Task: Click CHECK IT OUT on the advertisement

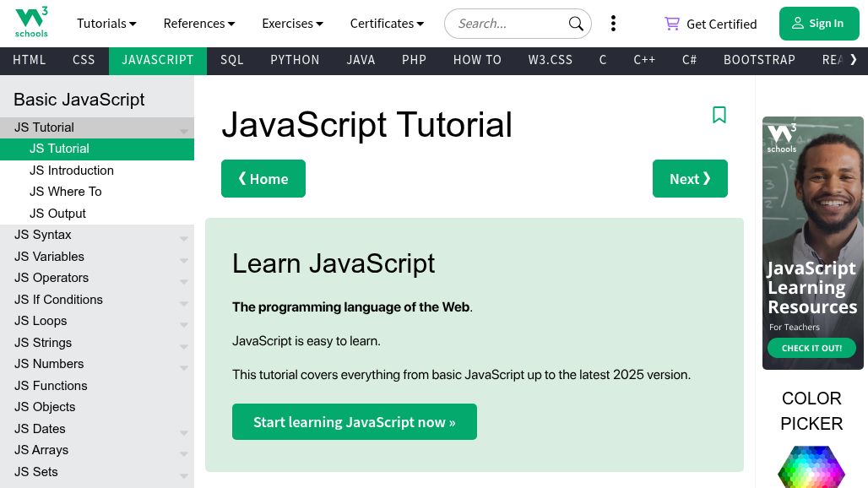Action: (x=811, y=348)
